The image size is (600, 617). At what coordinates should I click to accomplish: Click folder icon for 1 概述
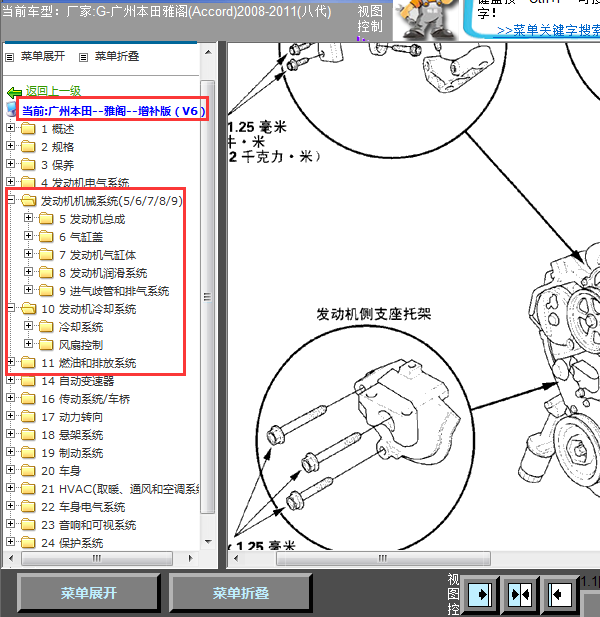[x=28, y=129]
